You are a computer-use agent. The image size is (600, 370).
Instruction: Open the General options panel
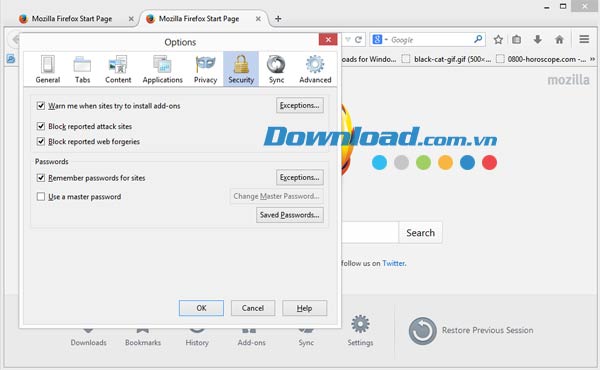pyautogui.click(x=48, y=69)
